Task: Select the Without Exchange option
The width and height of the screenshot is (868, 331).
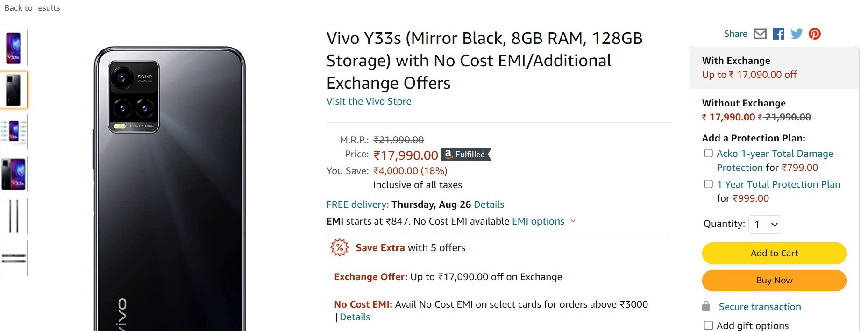Action: [x=744, y=103]
